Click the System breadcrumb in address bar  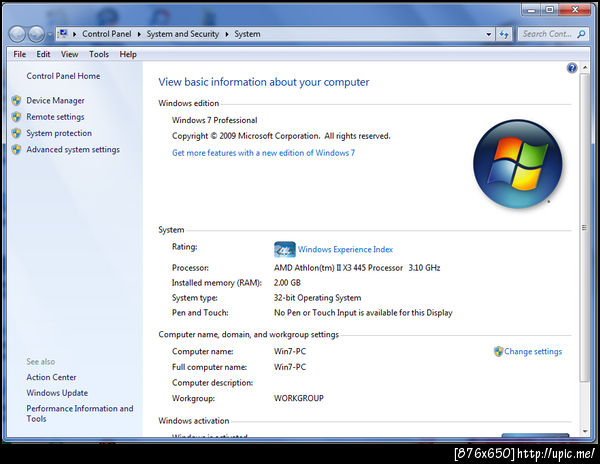click(247, 34)
